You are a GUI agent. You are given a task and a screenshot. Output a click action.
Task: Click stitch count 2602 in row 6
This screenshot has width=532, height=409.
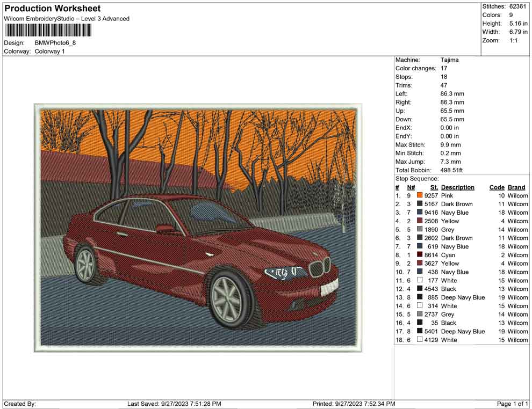pos(431,238)
